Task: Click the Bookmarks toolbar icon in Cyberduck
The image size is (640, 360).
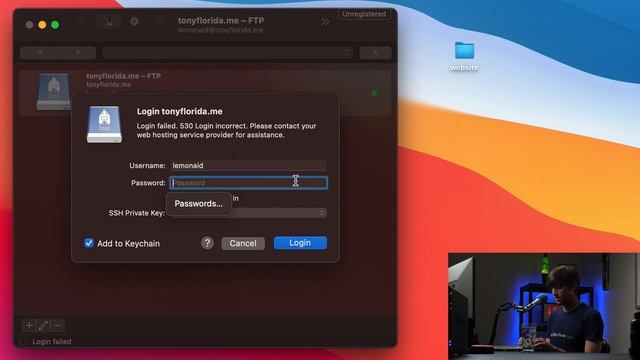Action: point(109,22)
